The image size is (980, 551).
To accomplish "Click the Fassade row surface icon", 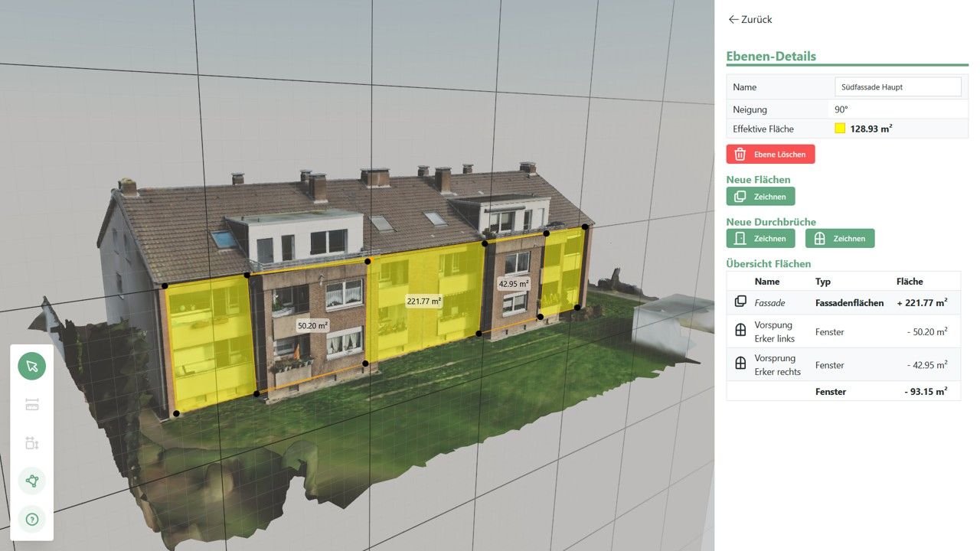I will 740,302.
